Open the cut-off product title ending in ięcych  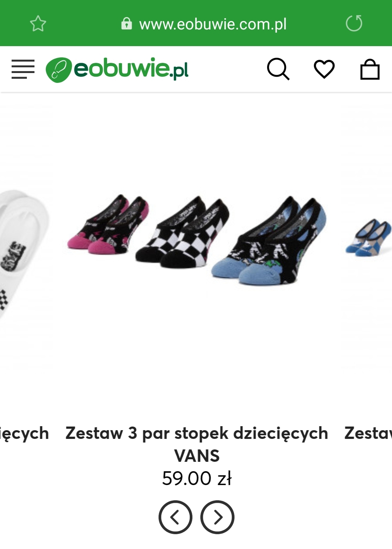[24, 433]
